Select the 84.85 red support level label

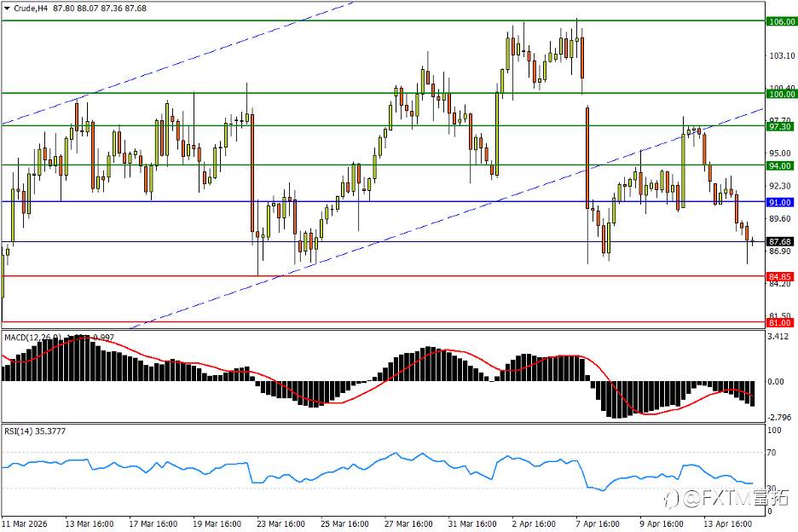coord(780,277)
